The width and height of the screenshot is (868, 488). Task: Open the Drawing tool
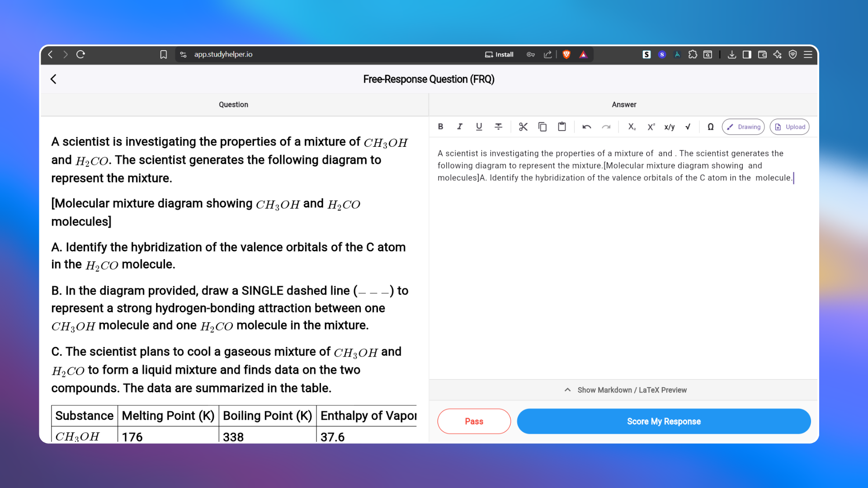(743, 127)
